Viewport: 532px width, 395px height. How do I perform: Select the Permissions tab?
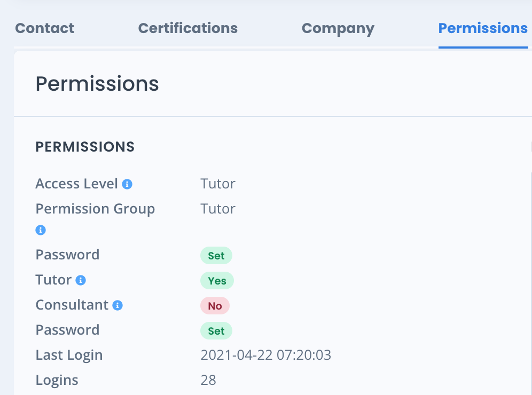(x=483, y=28)
